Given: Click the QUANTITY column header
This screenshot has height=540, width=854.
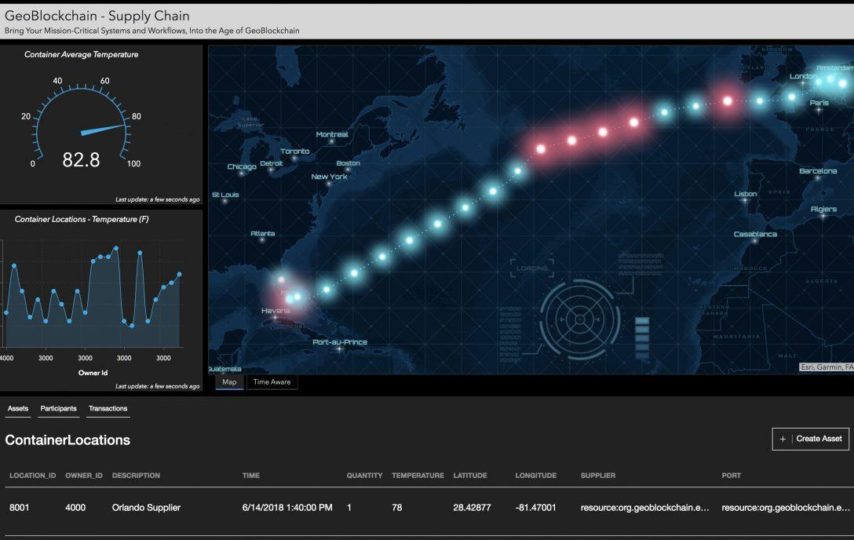Looking at the screenshot, I should (364, 476).
